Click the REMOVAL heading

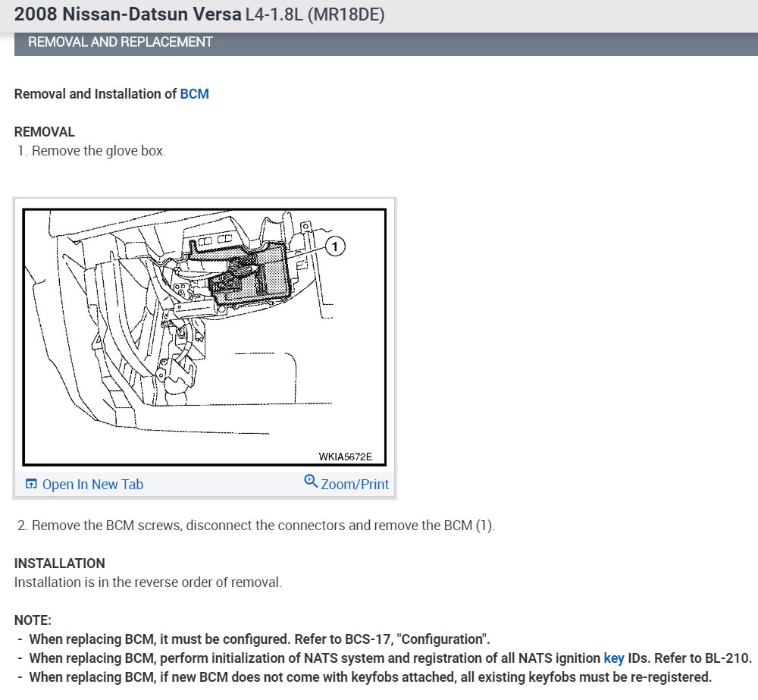coord(45,132)
